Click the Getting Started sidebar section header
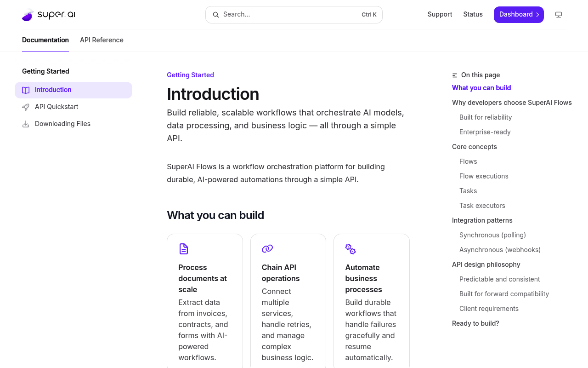This screenshot has height=368, width=588. click(45, 71)
